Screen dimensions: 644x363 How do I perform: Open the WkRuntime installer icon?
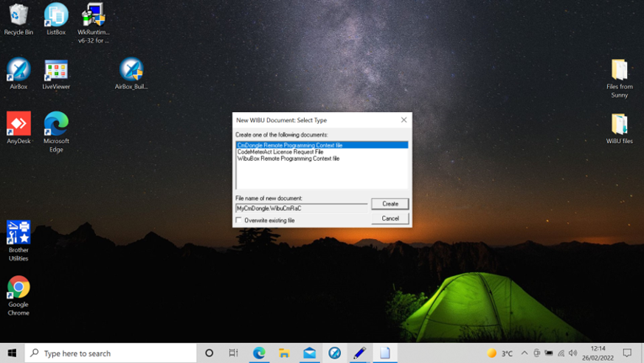94,16
